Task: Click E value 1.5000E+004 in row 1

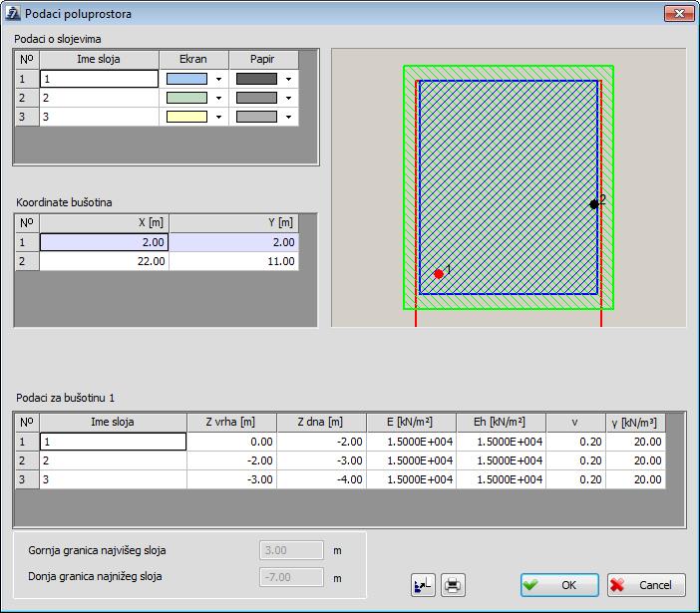Action: pos(411,442)
